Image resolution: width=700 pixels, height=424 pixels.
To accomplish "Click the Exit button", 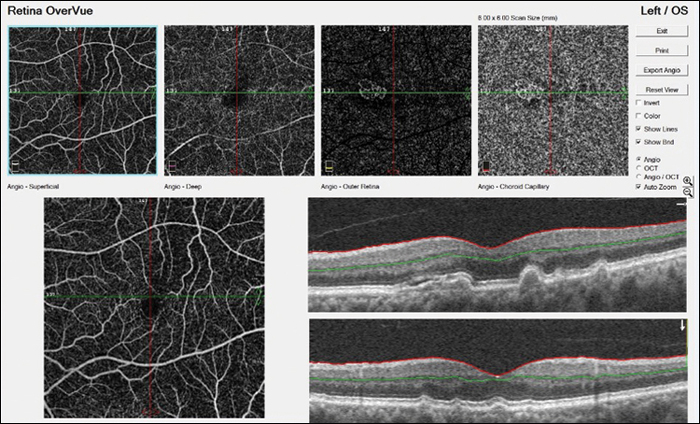I will pyautogui.click(x=662, y=31).
